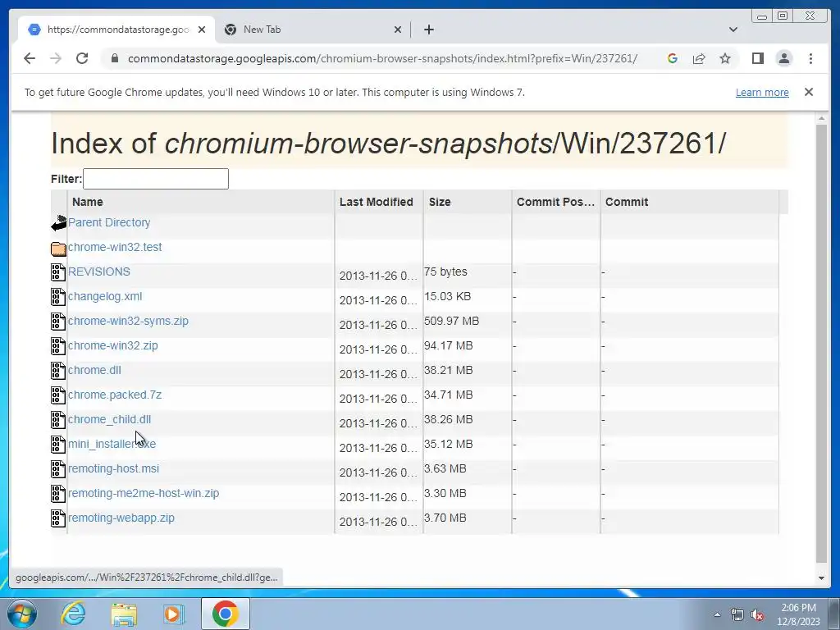Open the REVISIONS file link

tap(99, 272)
